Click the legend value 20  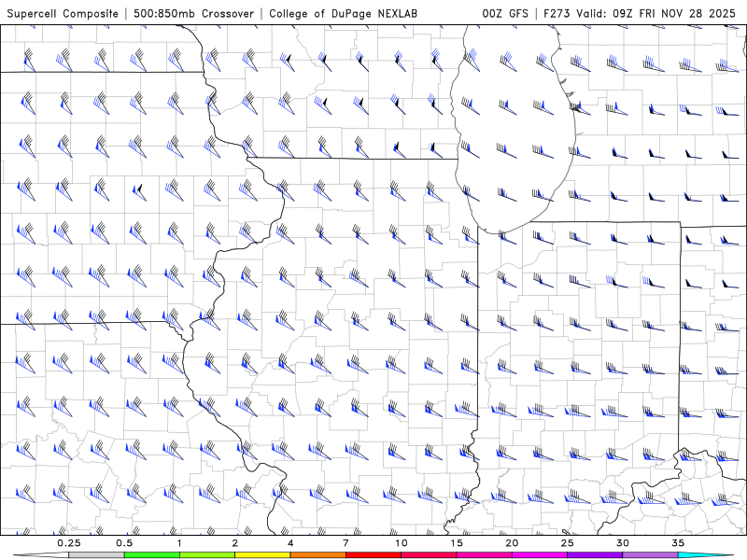(512, 543)
